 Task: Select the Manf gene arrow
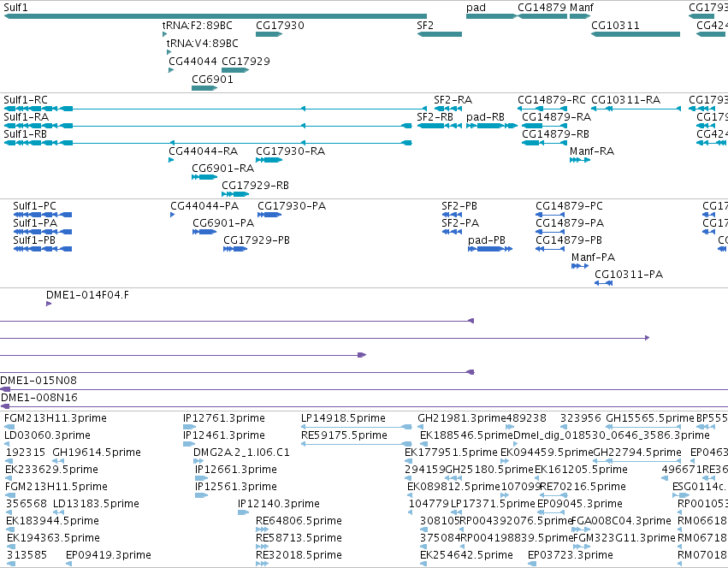pyautogui.click(x=580, y=16)
